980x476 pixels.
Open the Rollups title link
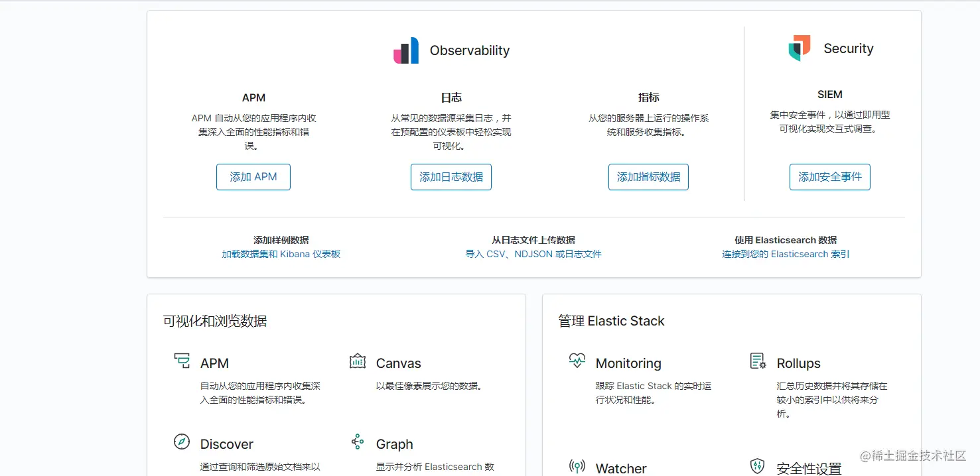coord(799,363)
